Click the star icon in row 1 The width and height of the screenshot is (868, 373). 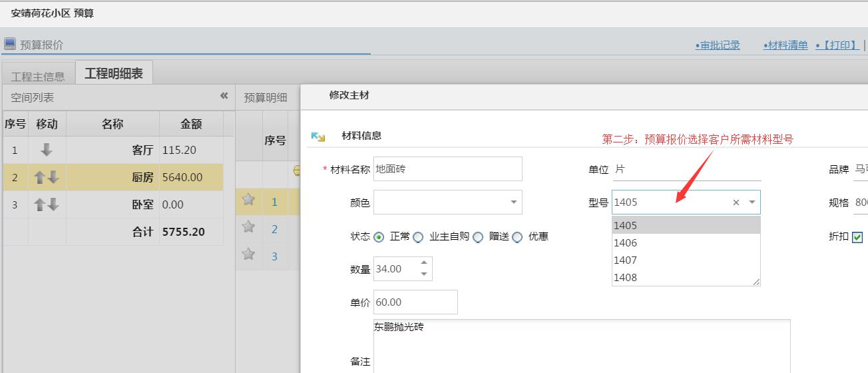(249, 200)
